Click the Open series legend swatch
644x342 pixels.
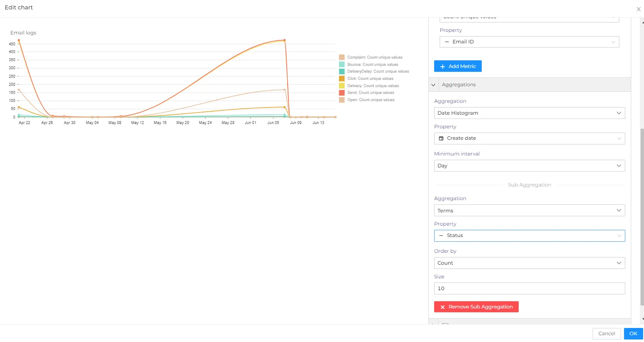342,100
